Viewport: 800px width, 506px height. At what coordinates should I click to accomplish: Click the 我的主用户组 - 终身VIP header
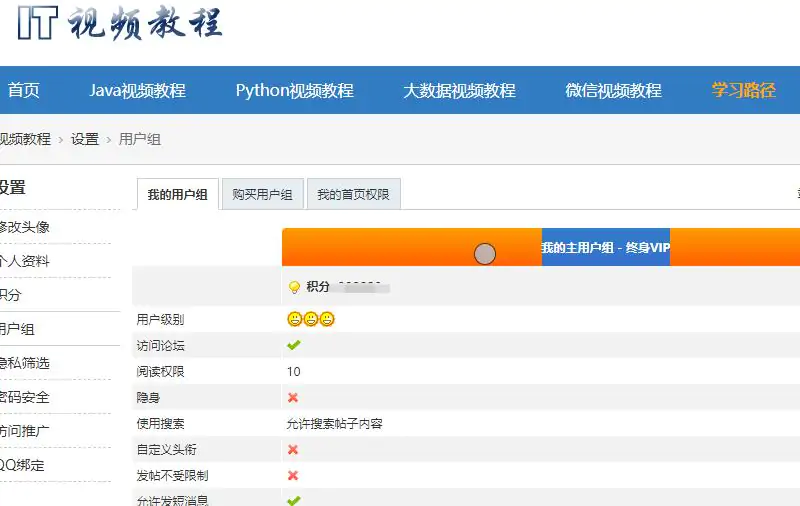tap(606, 247)
